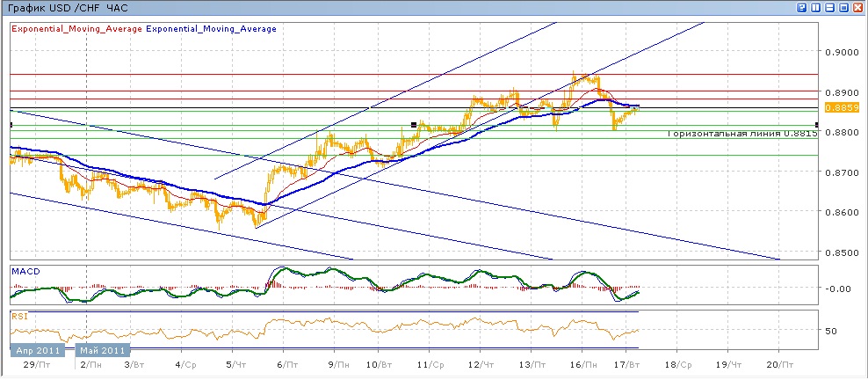Image resolution: width=868 pixels, height=380 pixels.
Task: Click the help question mark icon
Action: tap(802, 7)
